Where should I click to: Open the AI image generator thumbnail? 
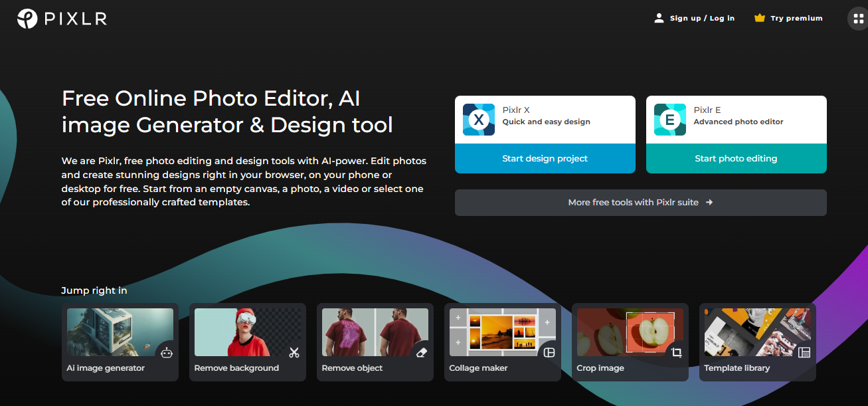[120, 332]
